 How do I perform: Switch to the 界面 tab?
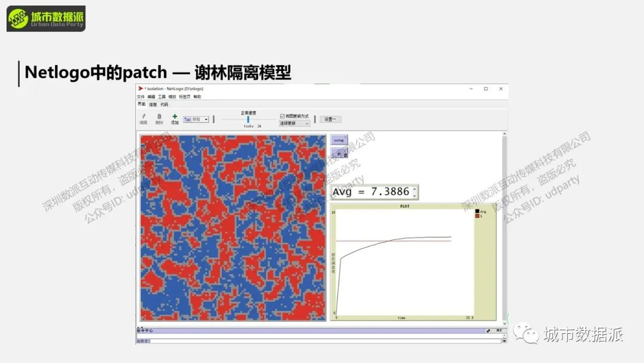click(141, 104)
